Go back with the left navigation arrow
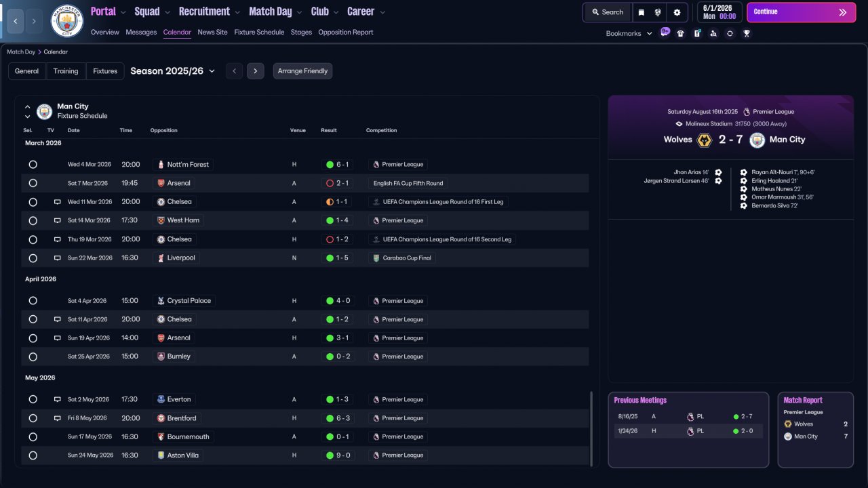 (16, 21)
